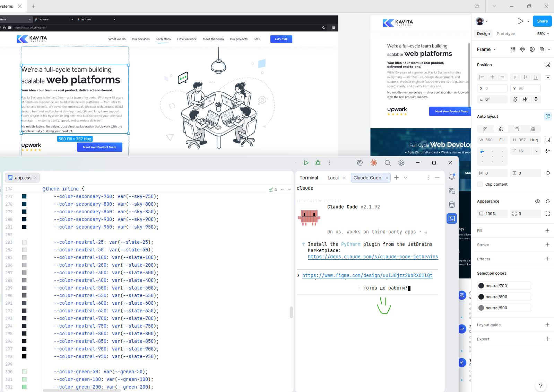Open the gap spacing dropdown arrow
The height and width of the screenshot is (392, 554).
536,151
